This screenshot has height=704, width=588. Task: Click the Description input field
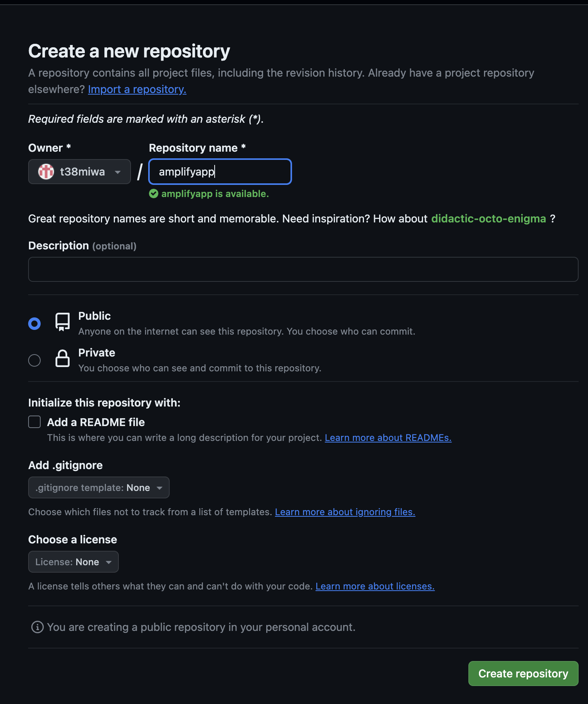point(303,269)
